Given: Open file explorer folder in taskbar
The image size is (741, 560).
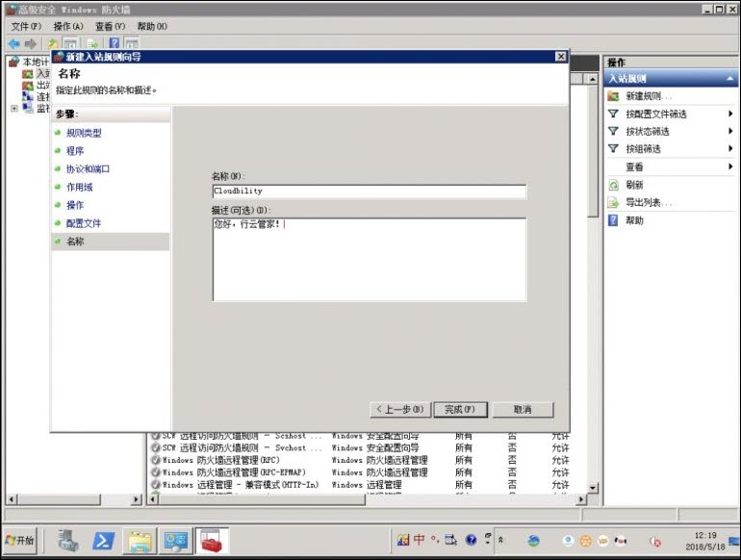Looking at the screenshot, I should coord(141,541).
